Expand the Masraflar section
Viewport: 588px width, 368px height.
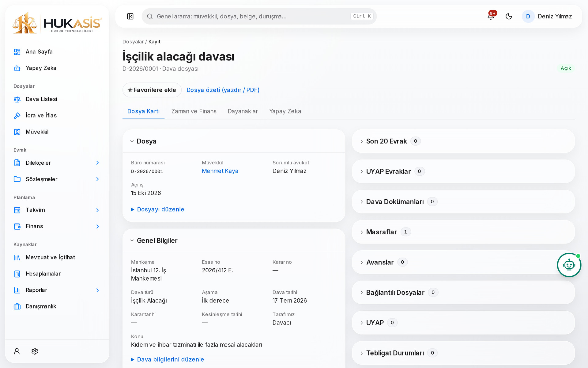point(463,232)
